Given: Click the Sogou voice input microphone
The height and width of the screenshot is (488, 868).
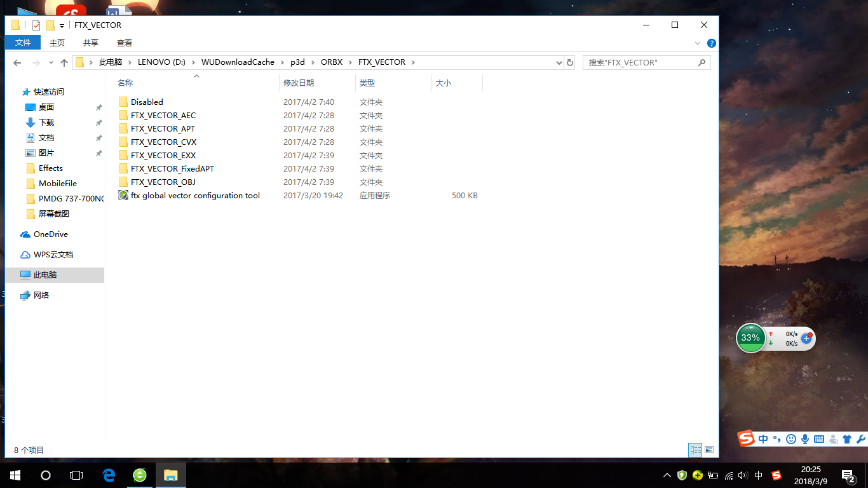Looking at the screenshot, I should coord(804,438).
